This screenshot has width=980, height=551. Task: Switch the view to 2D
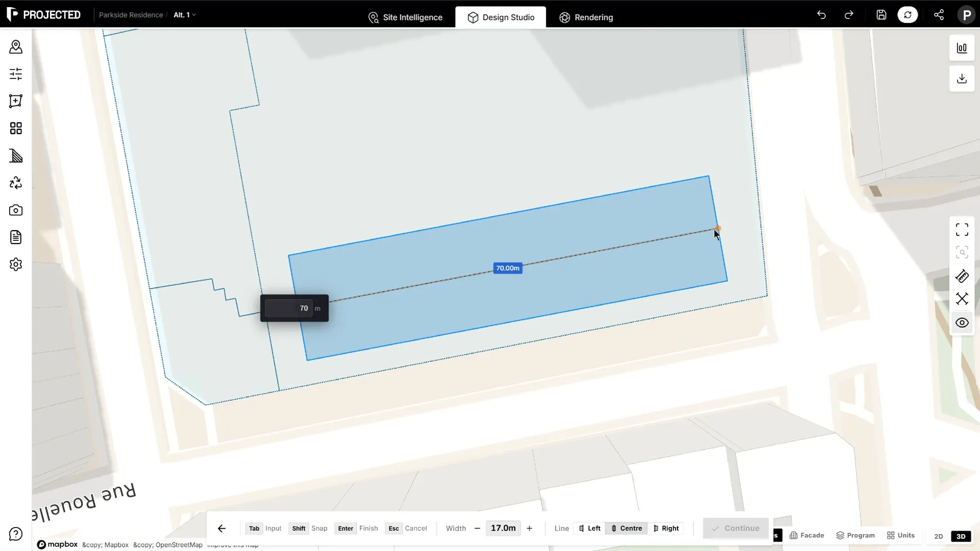938,536
